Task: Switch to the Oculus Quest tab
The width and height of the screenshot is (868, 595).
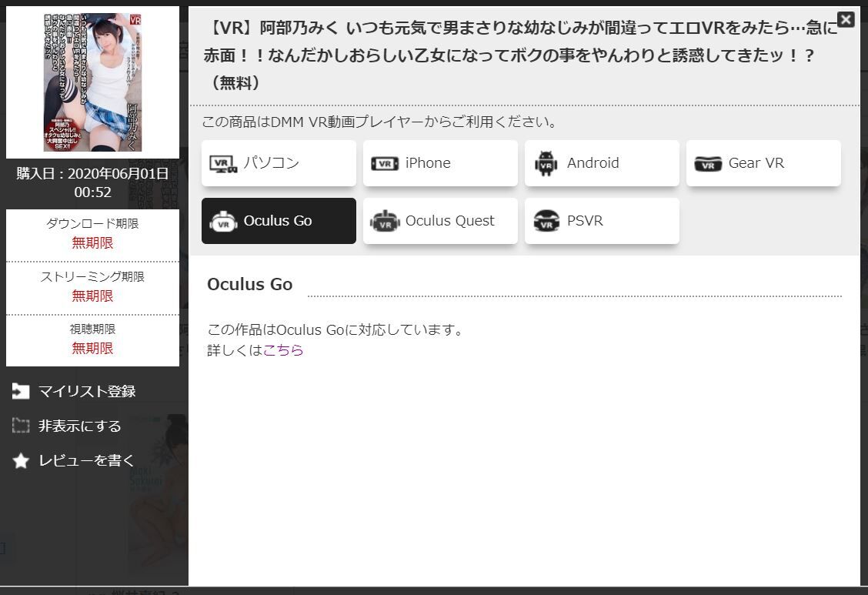Action: pyautogui.click(x=440, y=221)
